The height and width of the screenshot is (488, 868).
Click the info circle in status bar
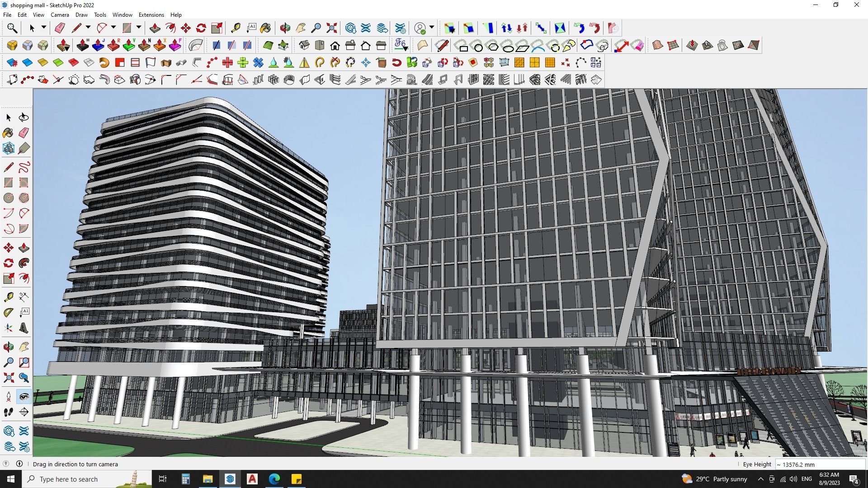[19, 464]
